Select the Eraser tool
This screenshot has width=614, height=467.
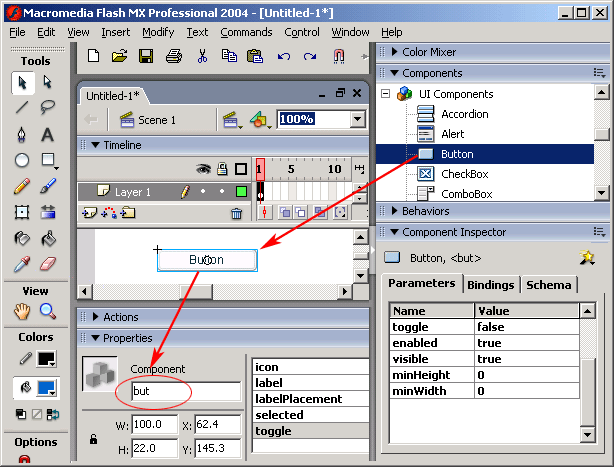(x=48, y=264)
